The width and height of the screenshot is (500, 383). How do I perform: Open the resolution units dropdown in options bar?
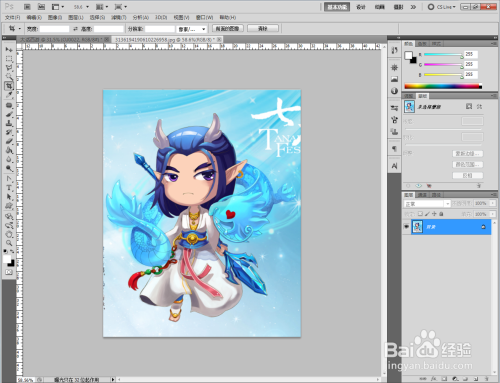[192, 29]
